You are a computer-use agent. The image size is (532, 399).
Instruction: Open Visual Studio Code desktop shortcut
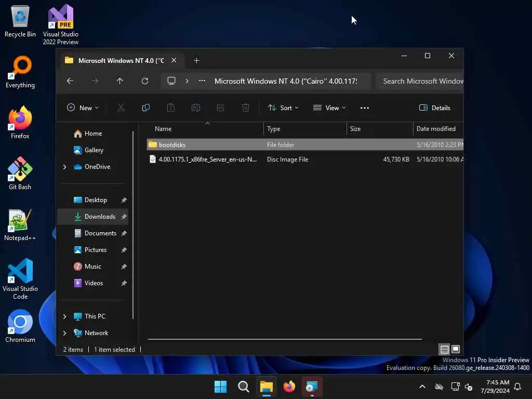click(x=20, y=279)
